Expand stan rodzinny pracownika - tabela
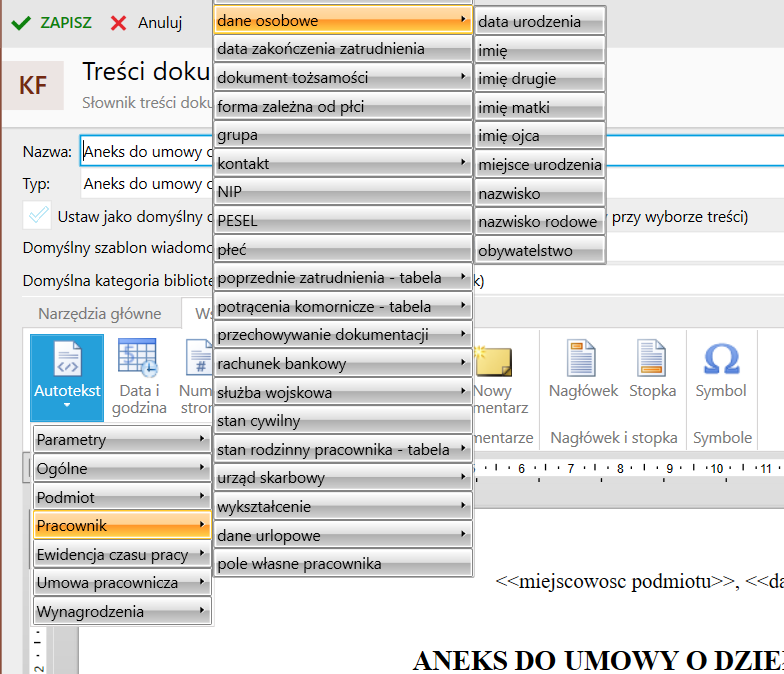 (343, 450)
